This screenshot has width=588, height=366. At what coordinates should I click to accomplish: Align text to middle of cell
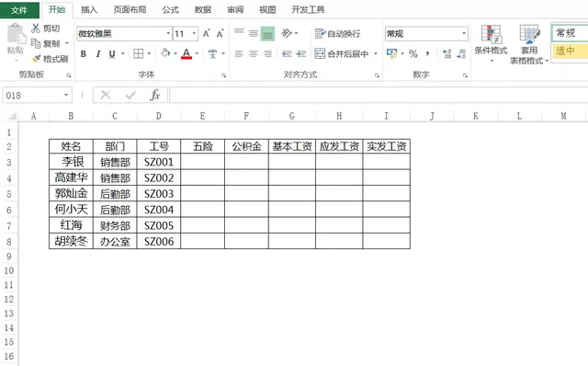[254, 33]
